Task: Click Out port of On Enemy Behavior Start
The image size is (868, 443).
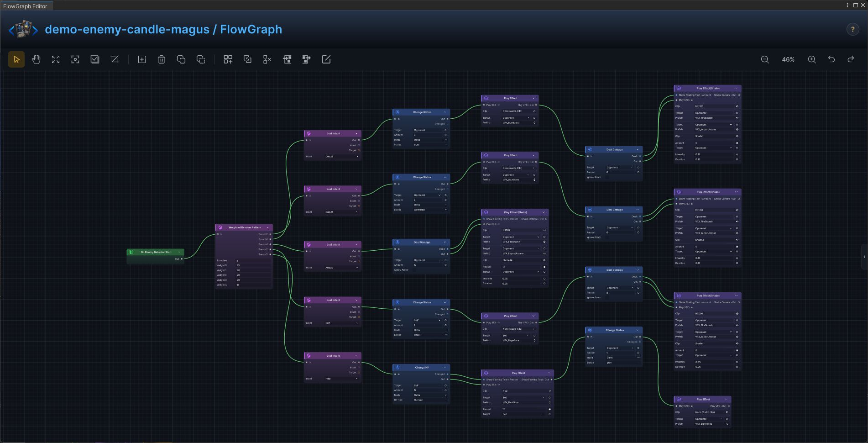Action: [182, 259]
